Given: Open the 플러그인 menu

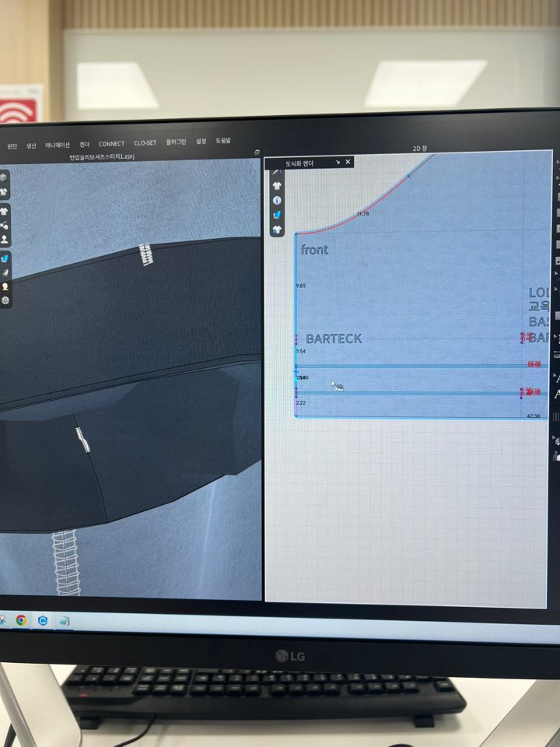Looking at the screenshot, I should [x=176, y=142].
